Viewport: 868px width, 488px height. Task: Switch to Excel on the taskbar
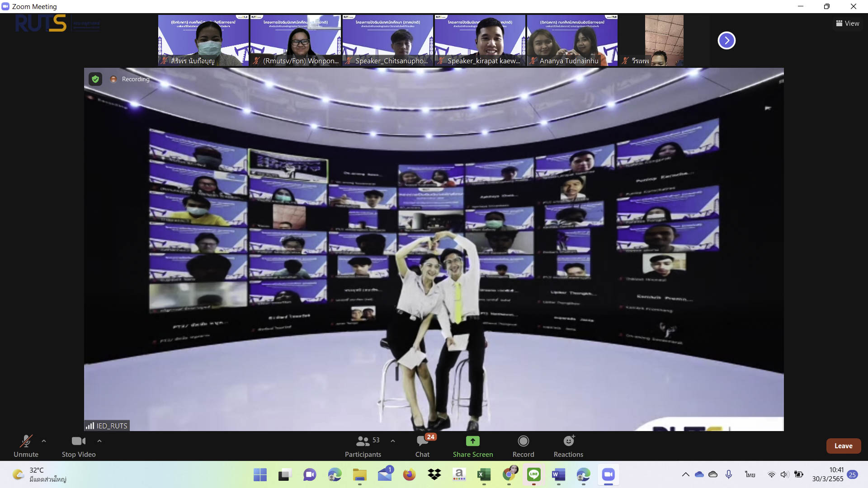click(x=484, y=474)
